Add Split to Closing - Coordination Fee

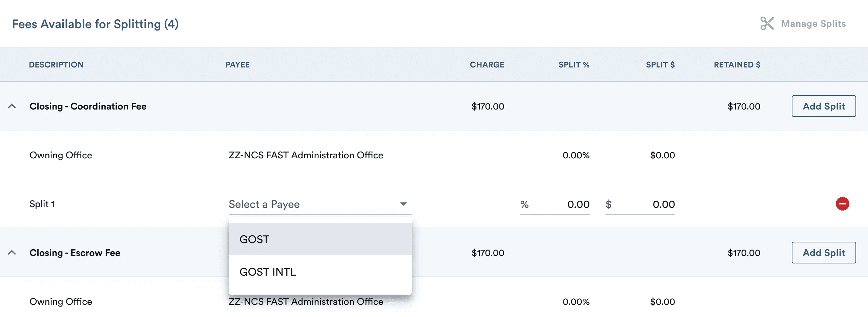[x=823, y=106]
